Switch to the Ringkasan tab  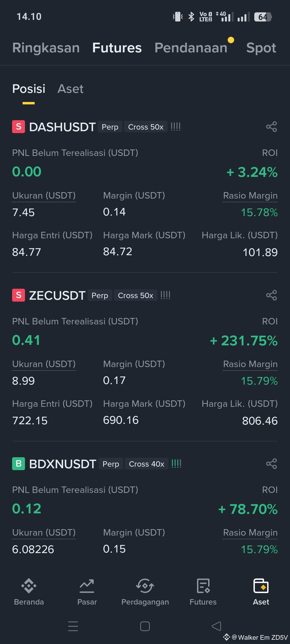(46, 48)
